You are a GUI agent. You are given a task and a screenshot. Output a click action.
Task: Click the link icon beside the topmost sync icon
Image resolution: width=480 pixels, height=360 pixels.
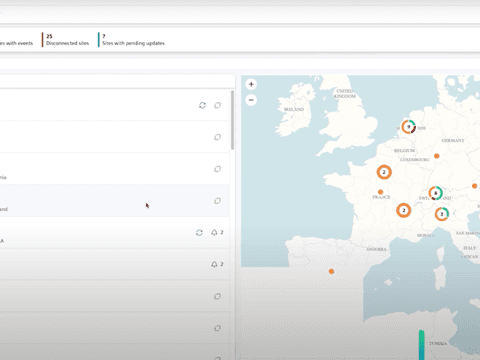(x=217, y=105)
